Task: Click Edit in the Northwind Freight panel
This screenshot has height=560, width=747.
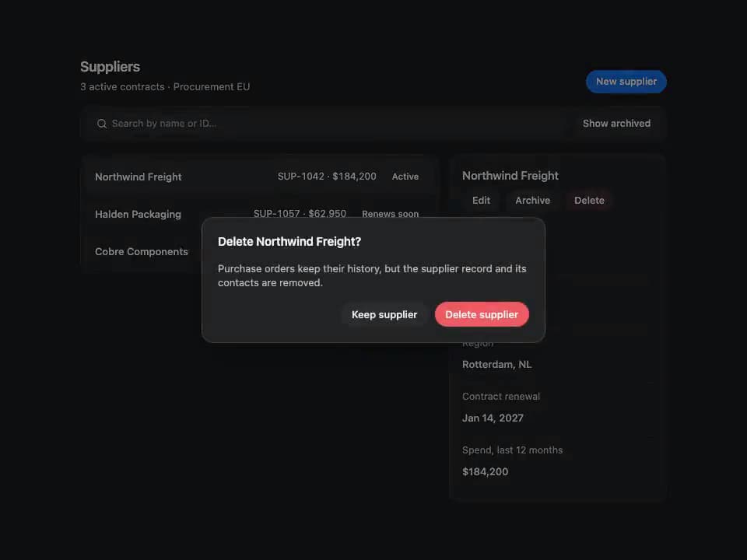Action: (x=481, y=201)
